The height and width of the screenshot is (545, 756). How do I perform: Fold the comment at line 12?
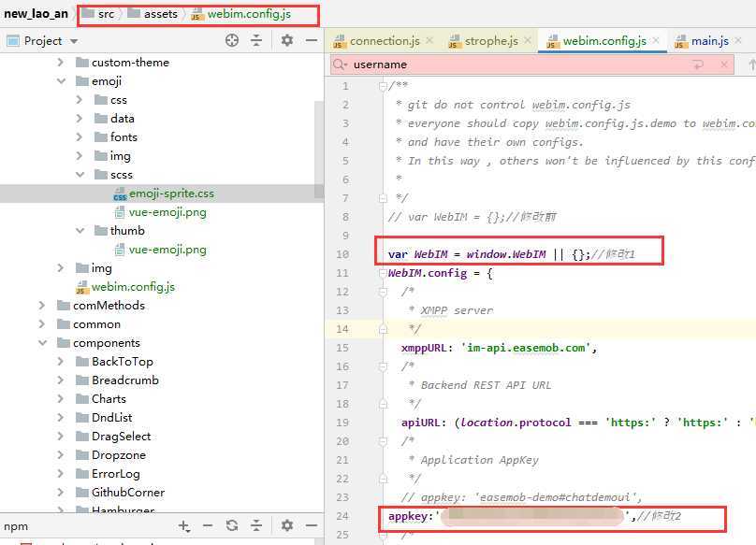click(x=383, y=292)
